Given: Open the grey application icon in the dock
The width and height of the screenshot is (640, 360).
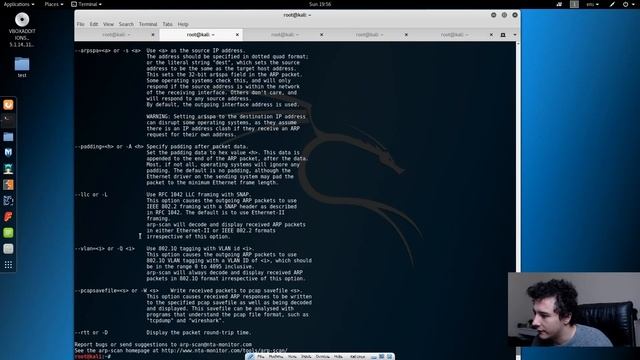Looking at the screenshot, I should [x=8, y=249].
